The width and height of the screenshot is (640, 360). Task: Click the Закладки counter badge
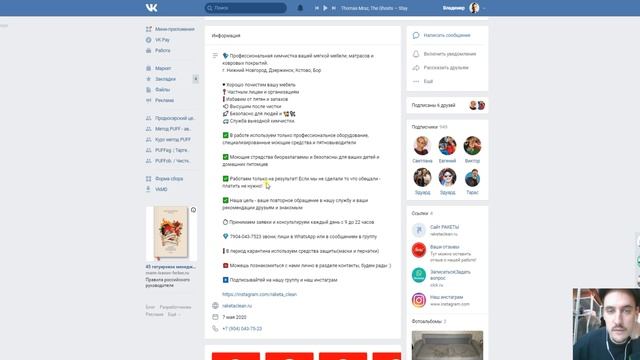pos(196,79)
